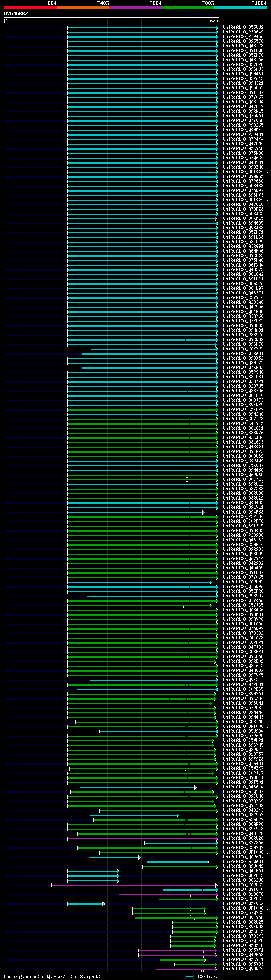
Task: Select hit label UniRef100_Q9T0E0
Action: pos(243,889)
